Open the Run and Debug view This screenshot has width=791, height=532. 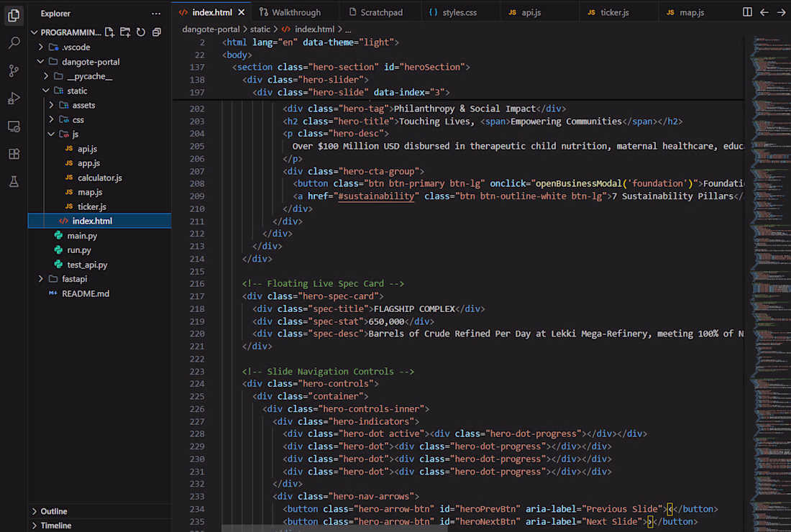(14, 98)
